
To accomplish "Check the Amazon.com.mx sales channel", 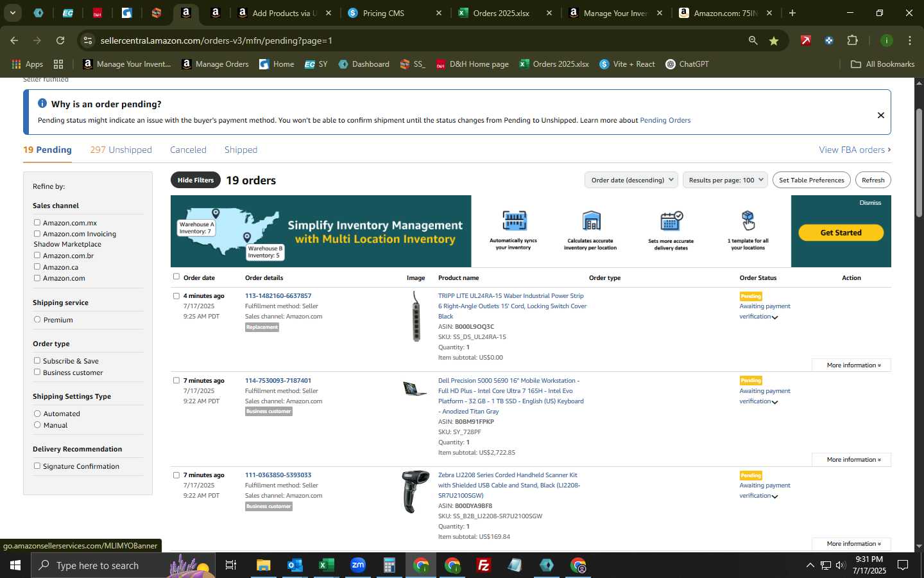I will 37,222.
